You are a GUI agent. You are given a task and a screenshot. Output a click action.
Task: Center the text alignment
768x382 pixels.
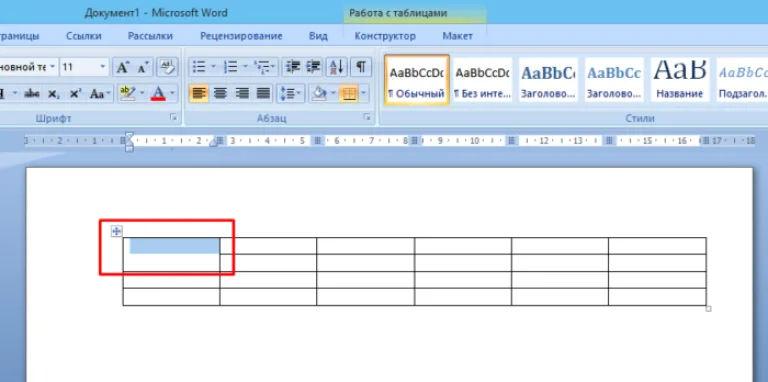click(220, 94)
